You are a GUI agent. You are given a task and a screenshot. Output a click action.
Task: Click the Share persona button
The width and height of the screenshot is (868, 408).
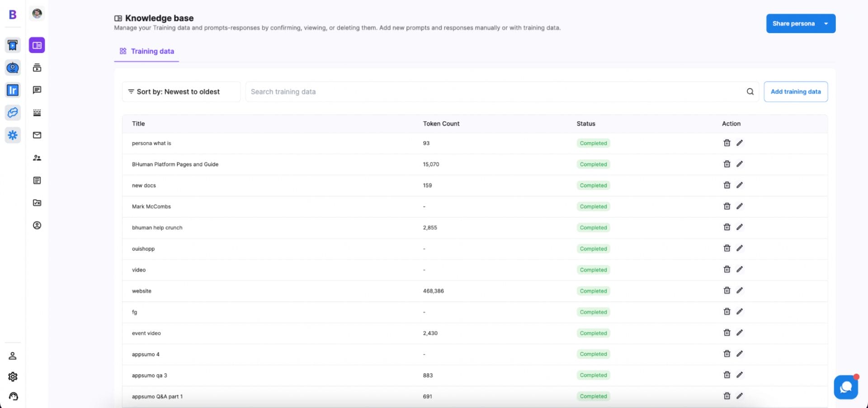(793, 24)
